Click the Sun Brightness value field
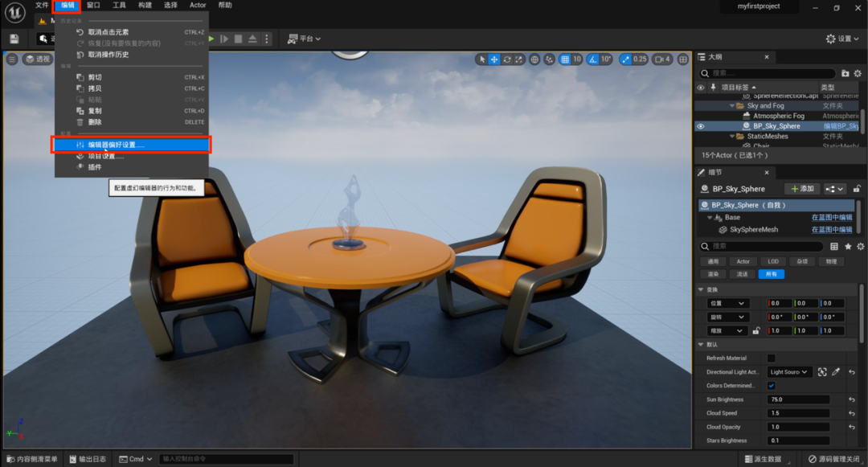 [798, 399]
